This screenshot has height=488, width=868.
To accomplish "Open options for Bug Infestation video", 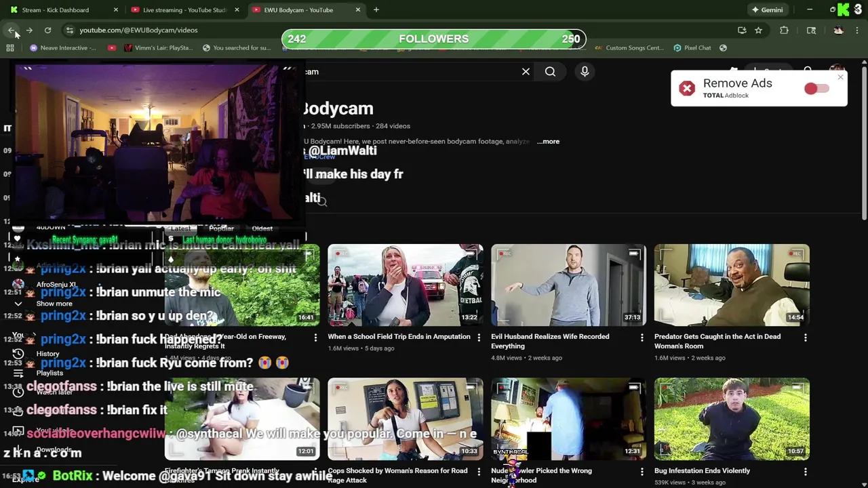I will point(806,472).
